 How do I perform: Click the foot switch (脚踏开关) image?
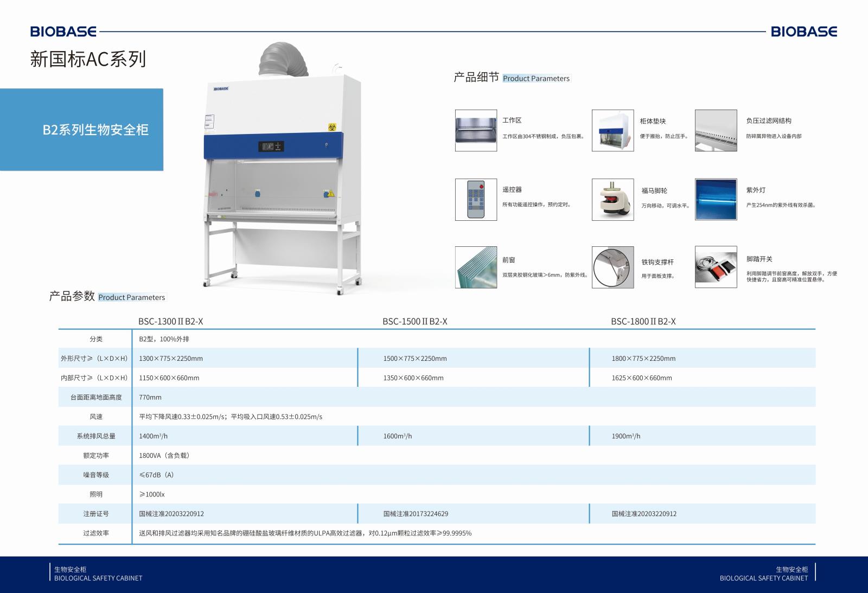pyautogui.click(x=716, y=267)
